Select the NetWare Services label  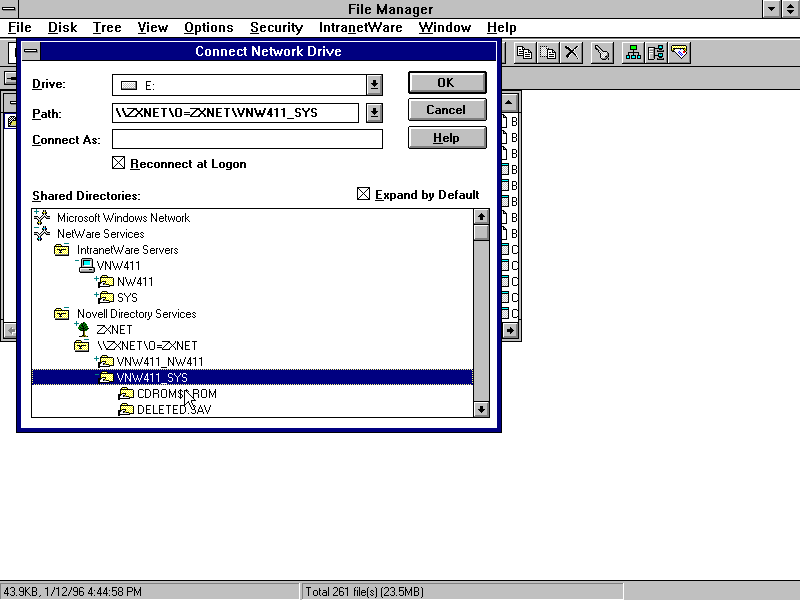(x=101, y=234)
